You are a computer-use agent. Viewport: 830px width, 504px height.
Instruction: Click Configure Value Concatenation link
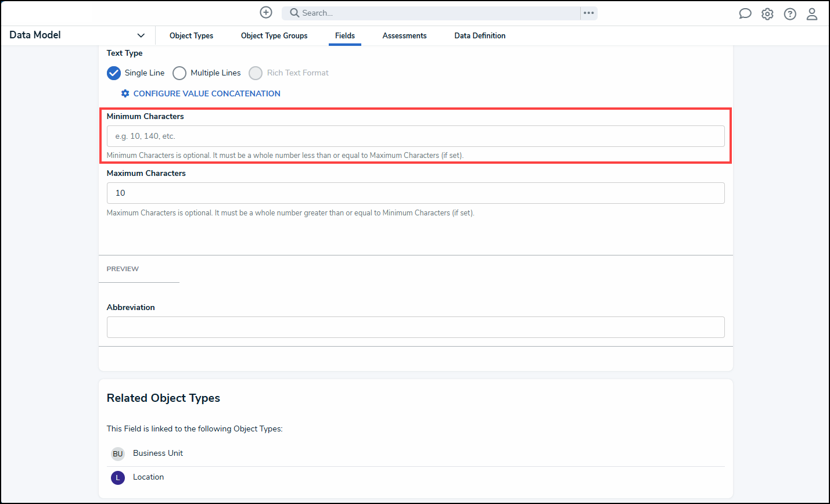pyautogui.click(x=206, y=93)
